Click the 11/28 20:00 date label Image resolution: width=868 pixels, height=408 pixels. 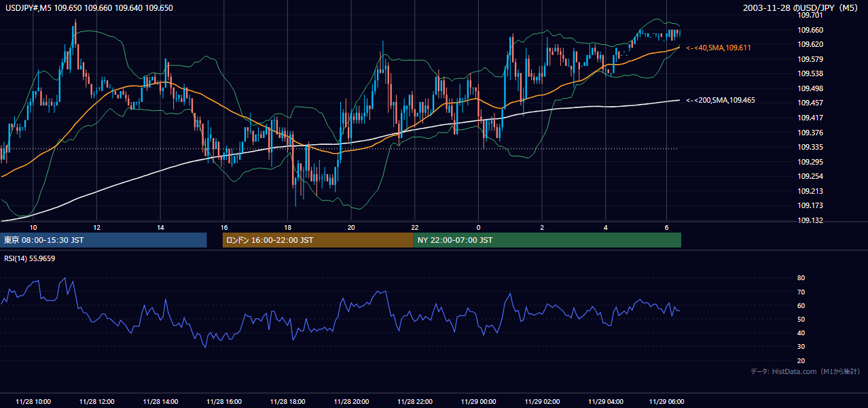351,401
